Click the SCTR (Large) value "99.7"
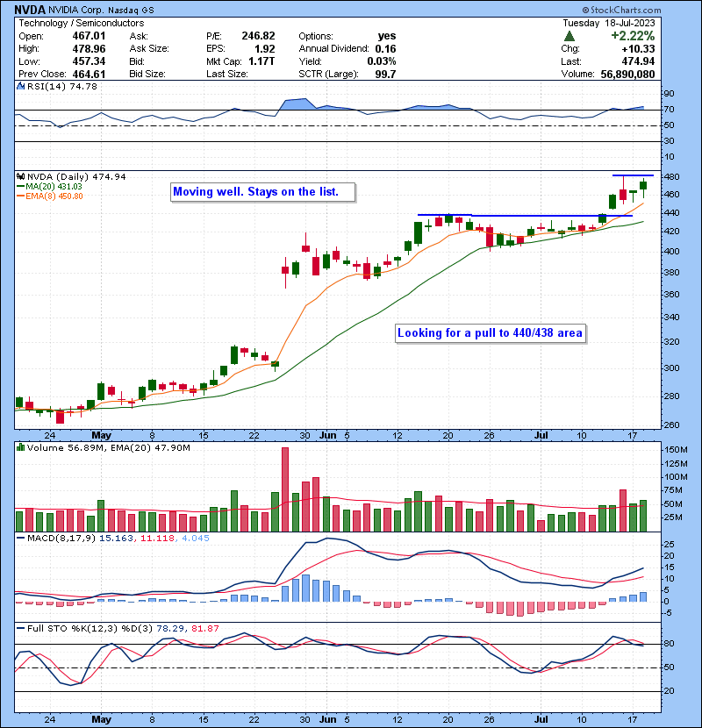Viewport: 702px width, 728px height. 385,75
